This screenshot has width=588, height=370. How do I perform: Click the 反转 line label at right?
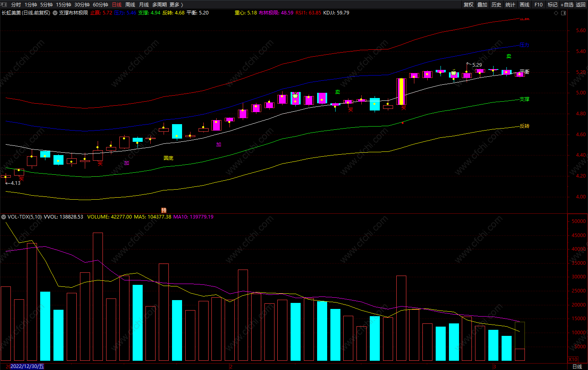coord(524,126)
